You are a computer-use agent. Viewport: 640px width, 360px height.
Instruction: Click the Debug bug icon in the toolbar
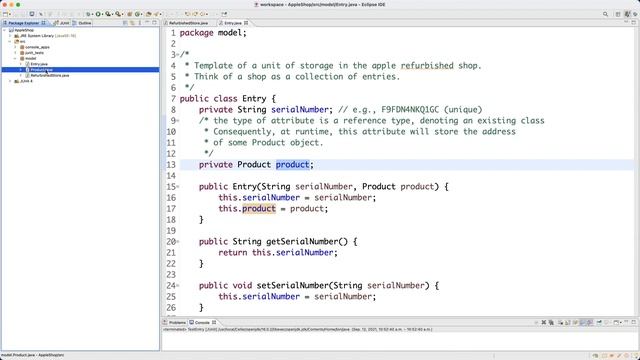[88, 14]
